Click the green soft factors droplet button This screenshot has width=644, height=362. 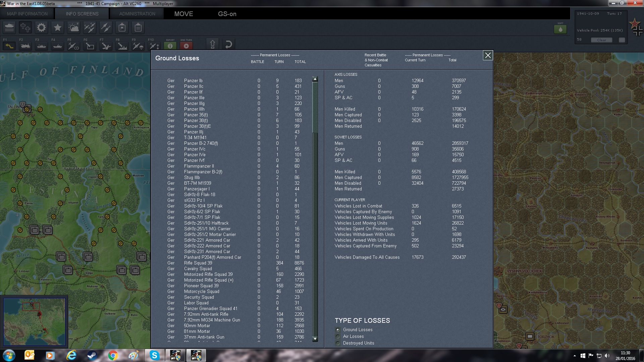[x=560, y=29]
